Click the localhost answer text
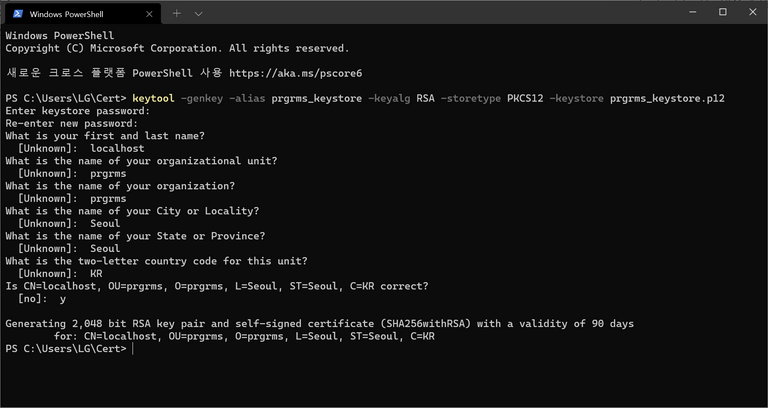Image resolution: width=768 pixels, height=408 pixels. tap(118, 148)
